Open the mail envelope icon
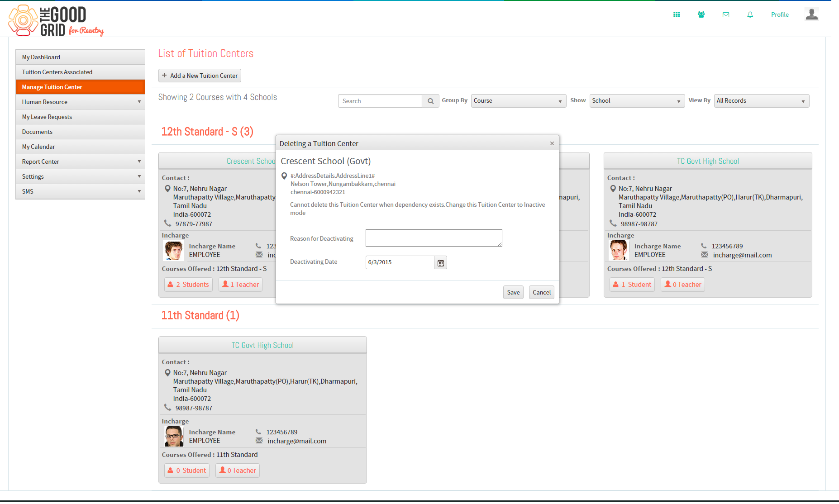Screen dimensions: 839x504 726,14
